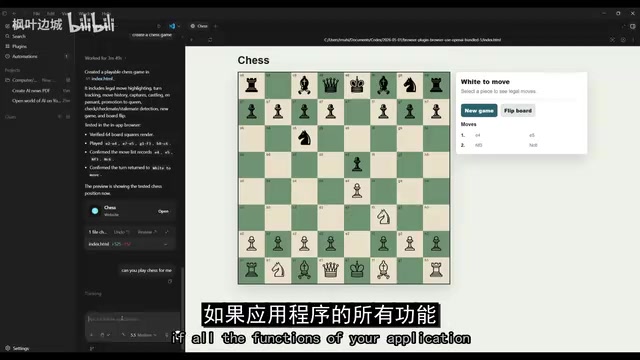640x360 pixels.
Task: Select the white knight on f3
Action: 383,218
